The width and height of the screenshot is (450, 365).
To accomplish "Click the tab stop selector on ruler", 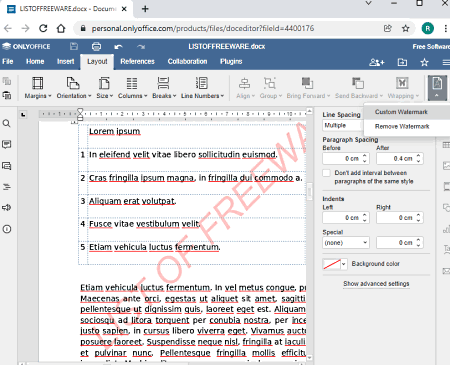I will (x=23, y=115).
